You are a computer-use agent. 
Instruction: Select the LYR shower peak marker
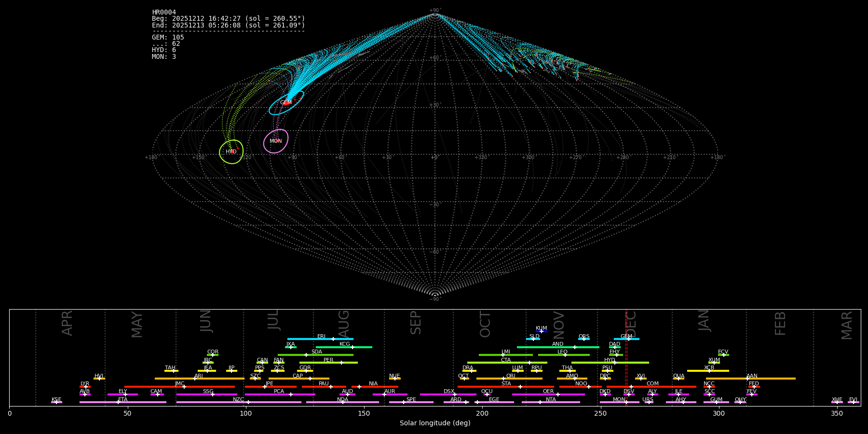pos(85,387)
